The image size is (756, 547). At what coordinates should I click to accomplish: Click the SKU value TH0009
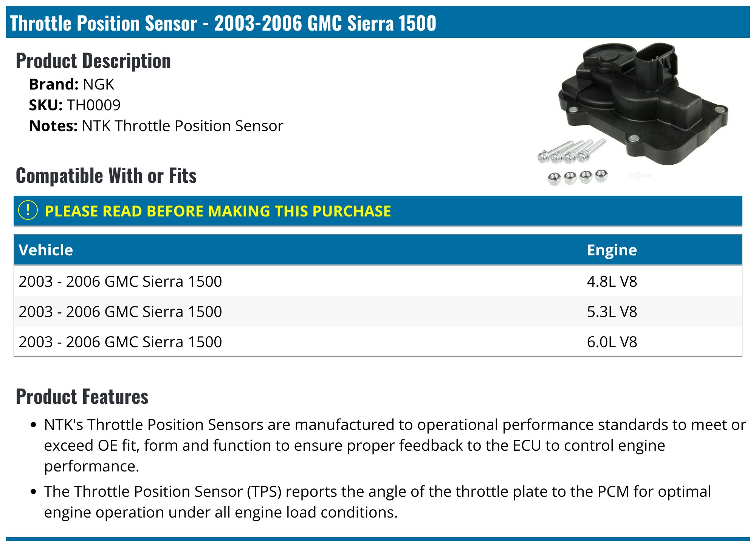pos(94,105)
